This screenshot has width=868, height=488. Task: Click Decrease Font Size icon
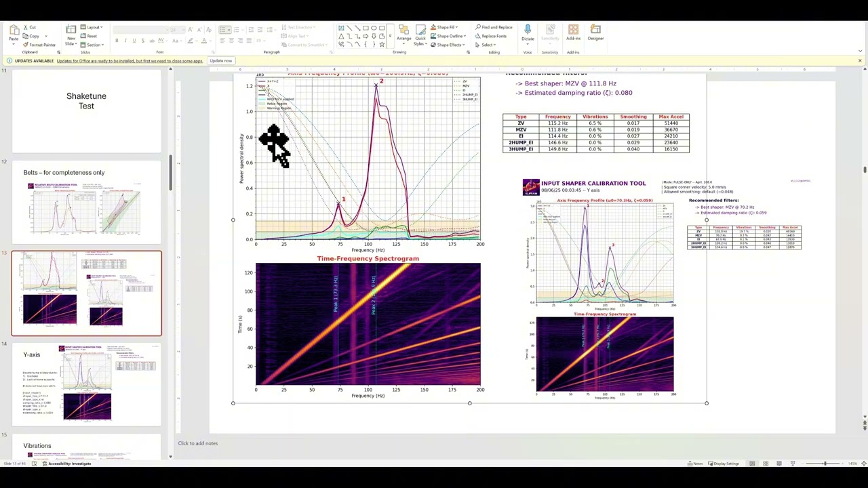[x=199, y=30]
